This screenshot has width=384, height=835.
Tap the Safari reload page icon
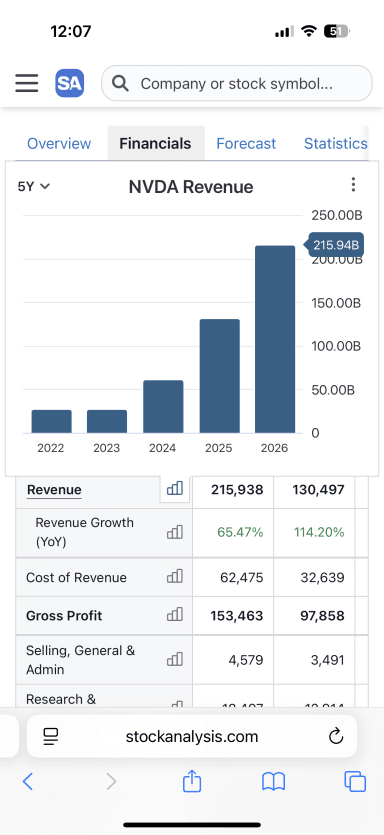pyautogui.click(x=336, y=736)
